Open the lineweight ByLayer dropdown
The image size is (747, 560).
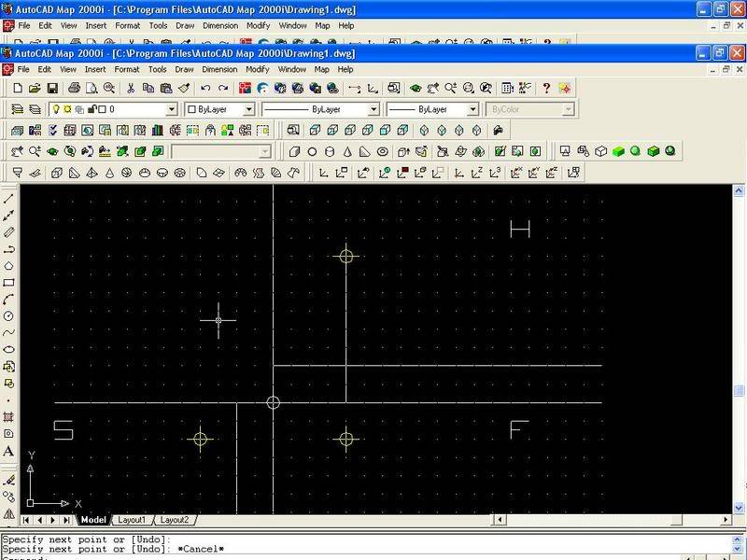[473, 109]
